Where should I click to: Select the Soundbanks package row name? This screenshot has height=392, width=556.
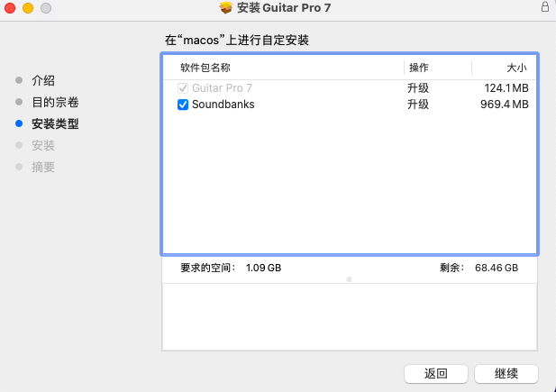tap(223, 105)
